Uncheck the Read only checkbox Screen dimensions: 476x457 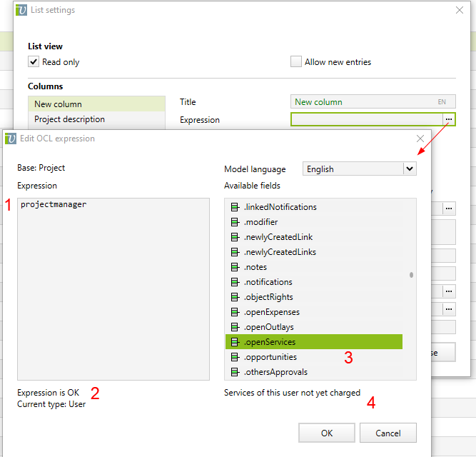click(x=34, y=62)
